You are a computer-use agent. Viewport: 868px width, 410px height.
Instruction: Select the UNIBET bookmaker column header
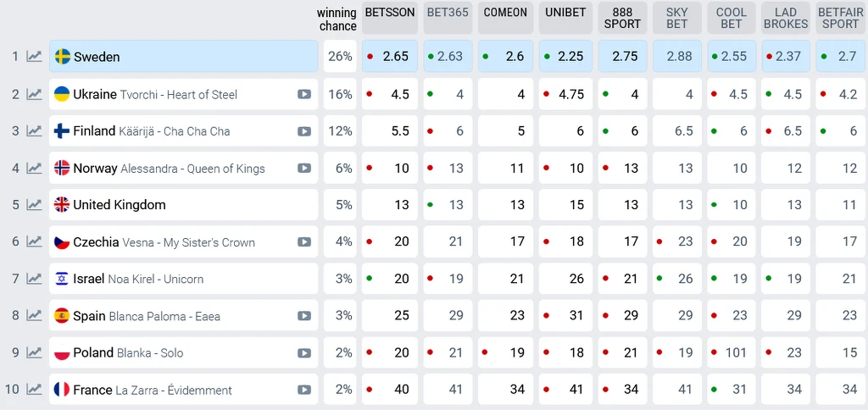click(565, 13)
